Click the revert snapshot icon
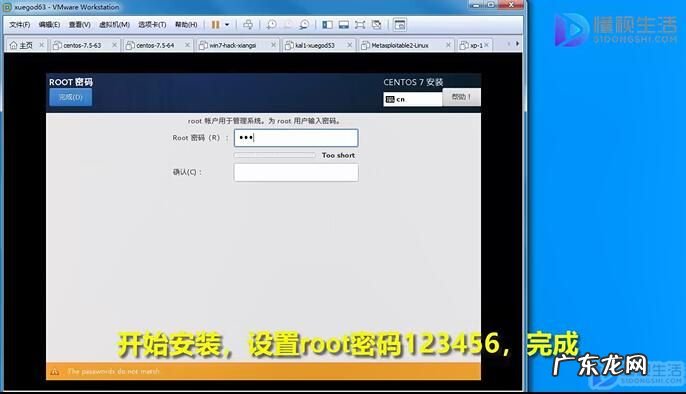 288,25
